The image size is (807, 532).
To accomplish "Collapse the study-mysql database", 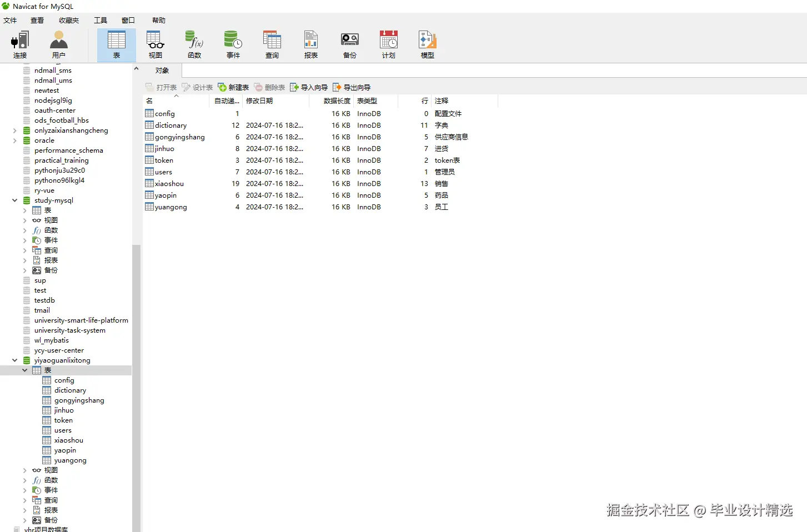I will pyautogui.click(x=15, y=200).
